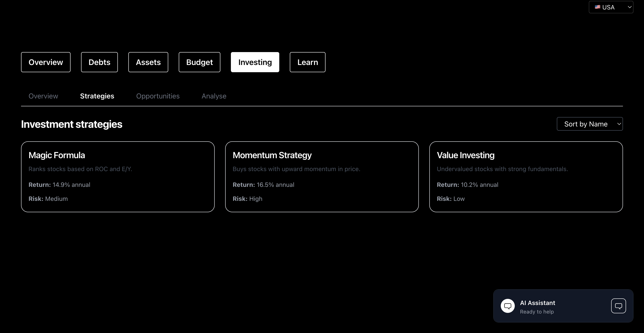Expand the Sort by Name dropdown
This screenshot has height=333, width=644.
pyautogui.click(x=590, y=124)
